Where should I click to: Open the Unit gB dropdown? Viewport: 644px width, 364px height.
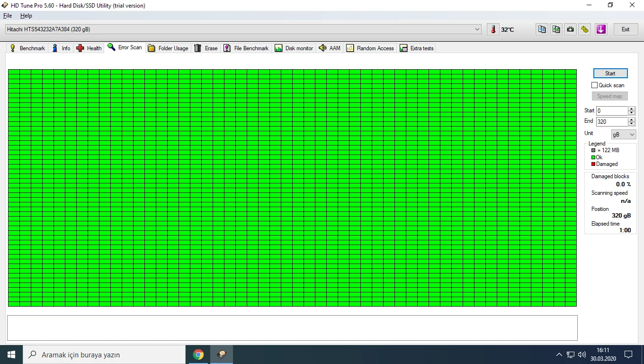624,135
